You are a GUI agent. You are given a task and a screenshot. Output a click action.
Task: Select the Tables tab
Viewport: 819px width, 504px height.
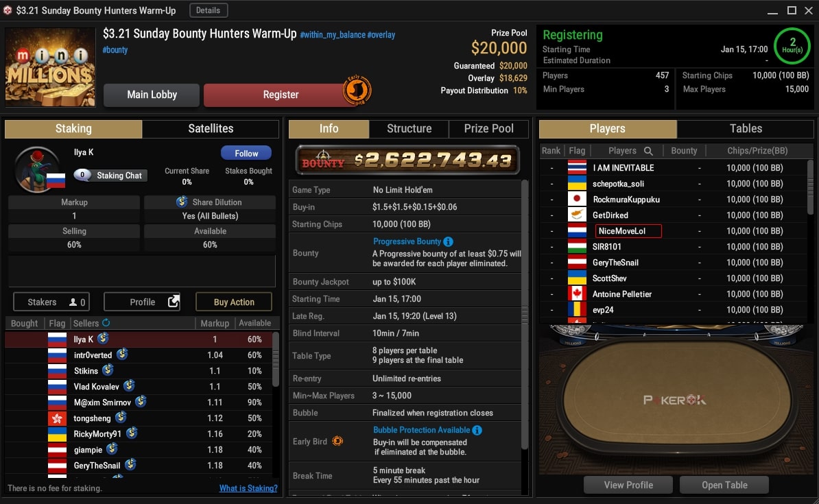coord(746,128)
